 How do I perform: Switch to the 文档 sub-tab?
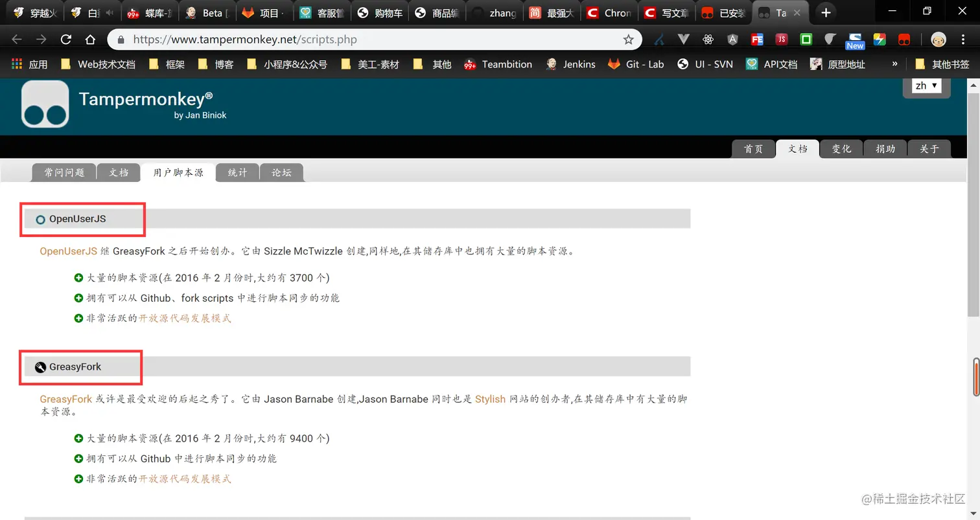tap(119, 173)
